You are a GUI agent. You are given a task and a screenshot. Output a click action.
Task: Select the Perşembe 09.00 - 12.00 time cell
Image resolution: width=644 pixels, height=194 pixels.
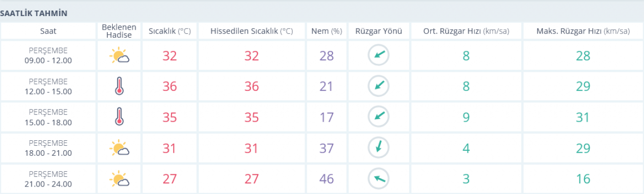(48, 55)
